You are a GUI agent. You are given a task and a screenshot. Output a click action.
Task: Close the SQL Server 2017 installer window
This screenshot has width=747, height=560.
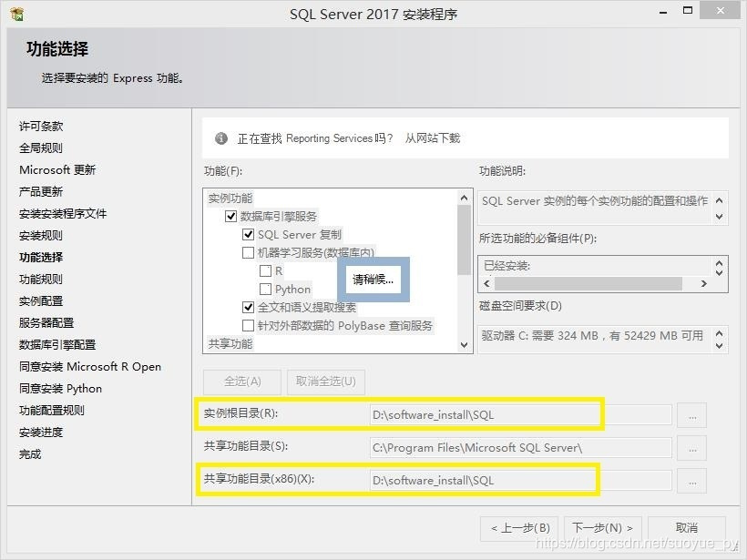tap(721, 11)
